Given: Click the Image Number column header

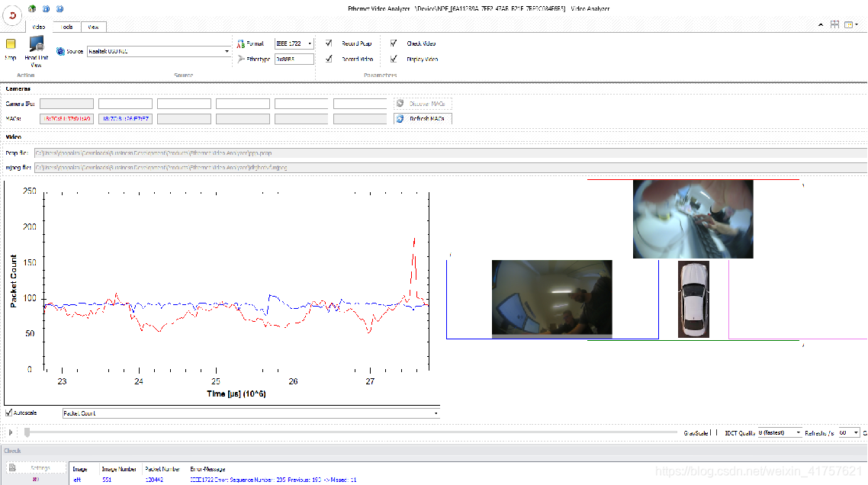Looking at the screenshot, I should (x=118, y=469).
